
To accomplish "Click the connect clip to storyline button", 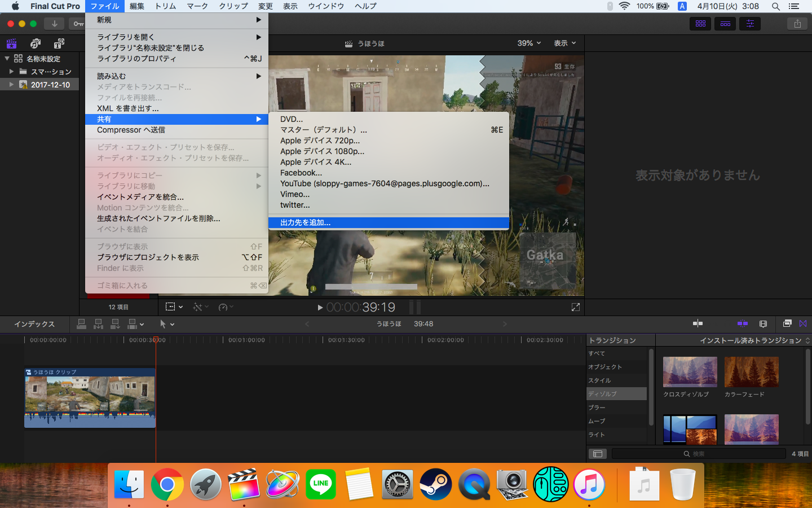I will (x=81, y=324).
